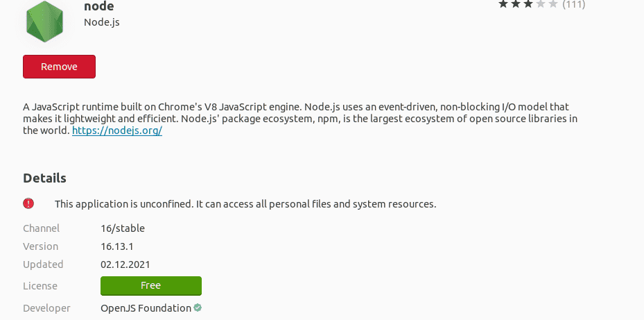Image resolution: width=644 pixels, height=320 pixels.
Task: Click the updated date 02.12.2021
Action: [x=125, y=264]
